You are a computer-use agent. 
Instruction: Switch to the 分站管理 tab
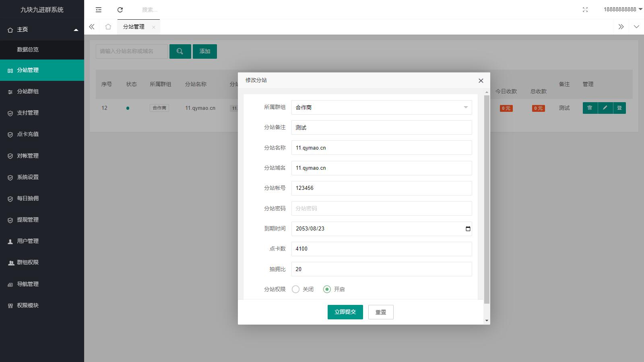(x=134, y=27)
